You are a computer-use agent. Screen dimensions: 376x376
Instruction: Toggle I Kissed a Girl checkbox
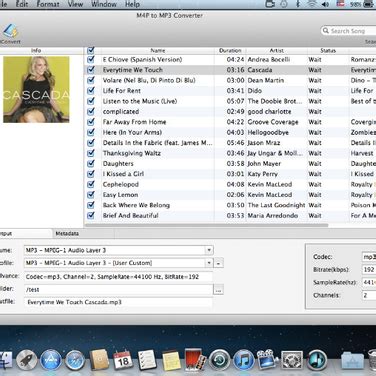pyautogui.click(x=90, y=174)
